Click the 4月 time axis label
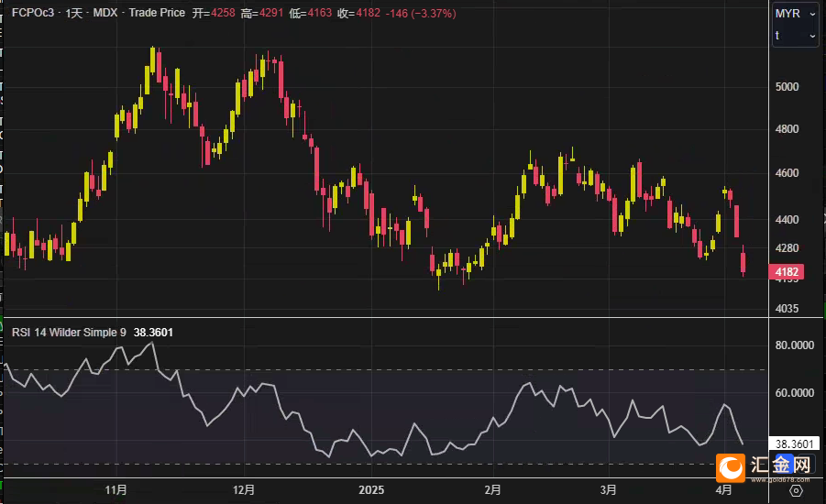Screen dimensions: 826x504 point(724,490)
